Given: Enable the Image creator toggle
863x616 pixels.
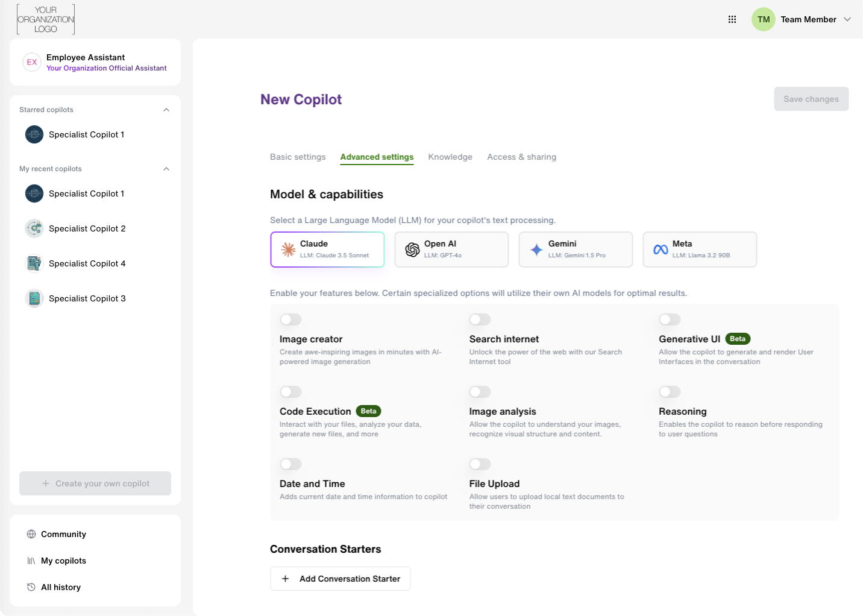Looking at the screenshot, I should pos(290,319).
